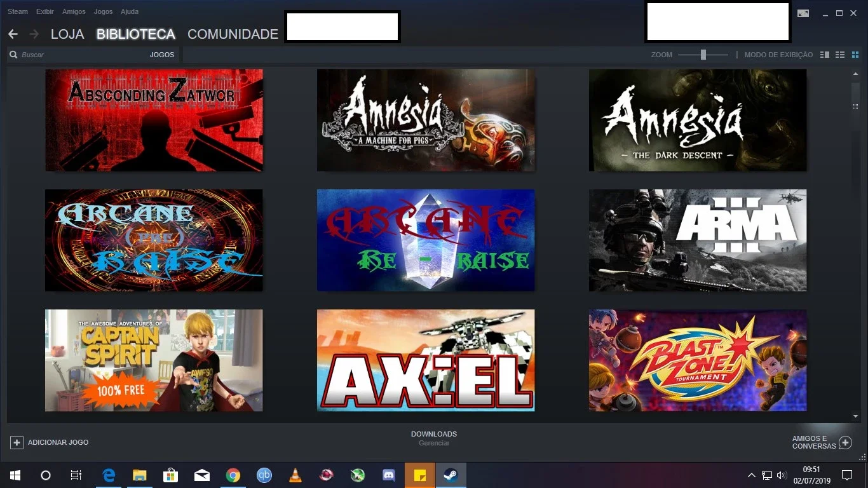Click scrollbar down arrow
Viewport: 868px width, 488px height.
coord(855,416)
